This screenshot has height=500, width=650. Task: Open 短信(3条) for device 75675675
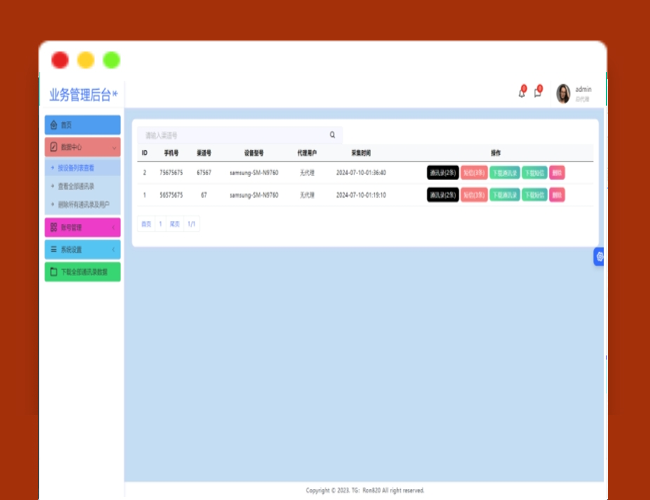point(474,173)
